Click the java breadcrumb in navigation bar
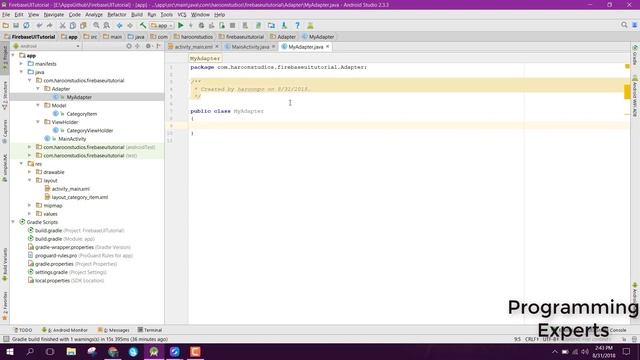 point(136,37)
